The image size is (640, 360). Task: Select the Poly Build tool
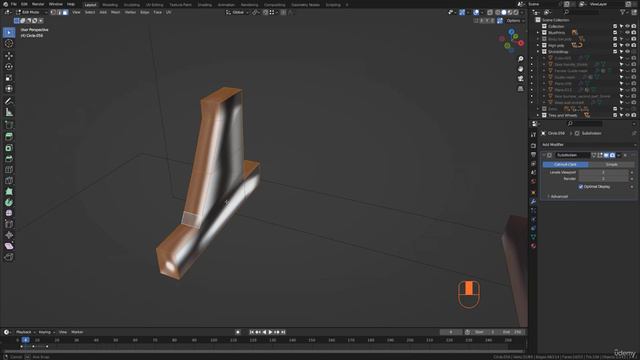click(9, 191)
